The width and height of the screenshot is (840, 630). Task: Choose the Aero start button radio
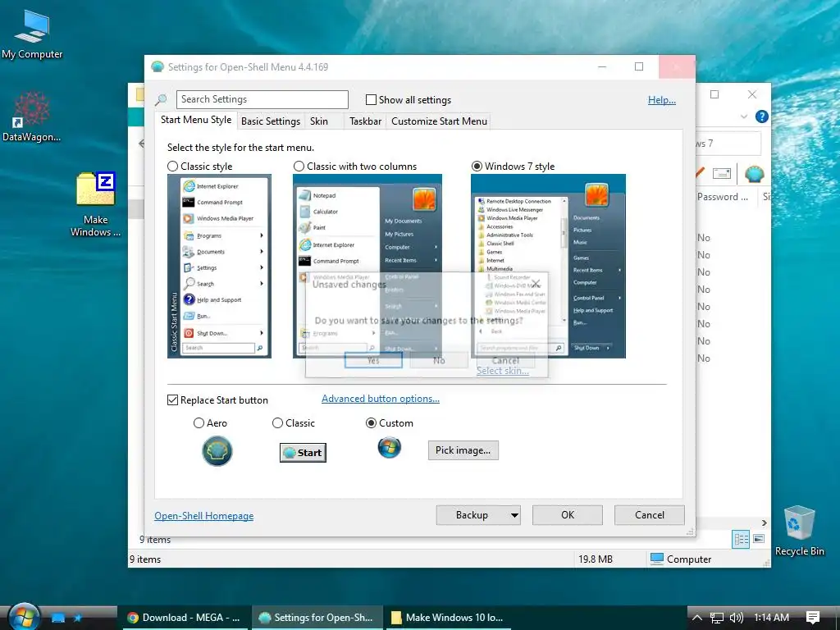(x=199, y=423)
